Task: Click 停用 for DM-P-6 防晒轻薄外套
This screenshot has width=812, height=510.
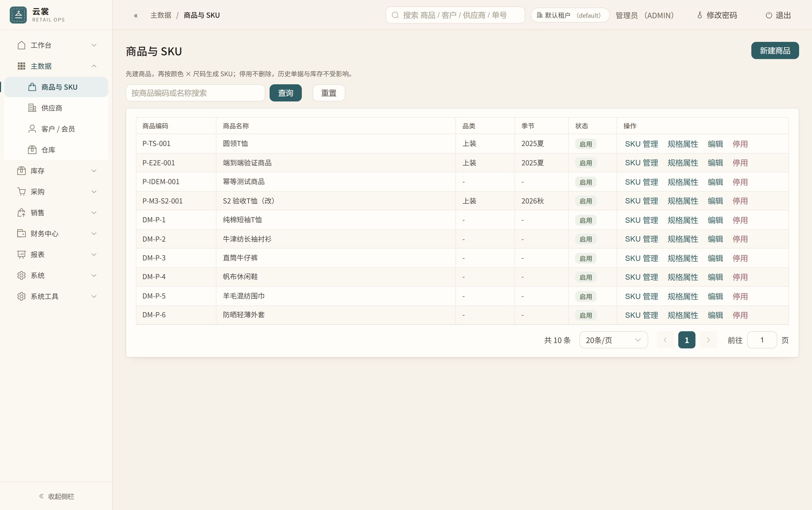Action: (740, 315)
